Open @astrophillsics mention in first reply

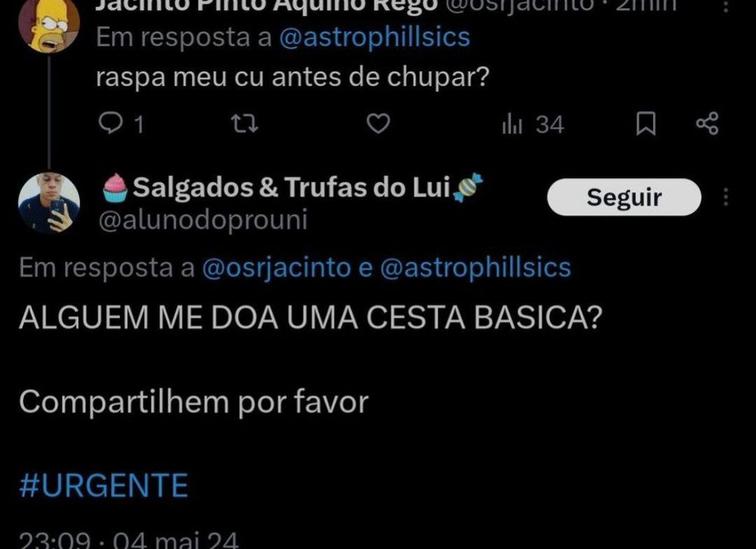(375, 37)
